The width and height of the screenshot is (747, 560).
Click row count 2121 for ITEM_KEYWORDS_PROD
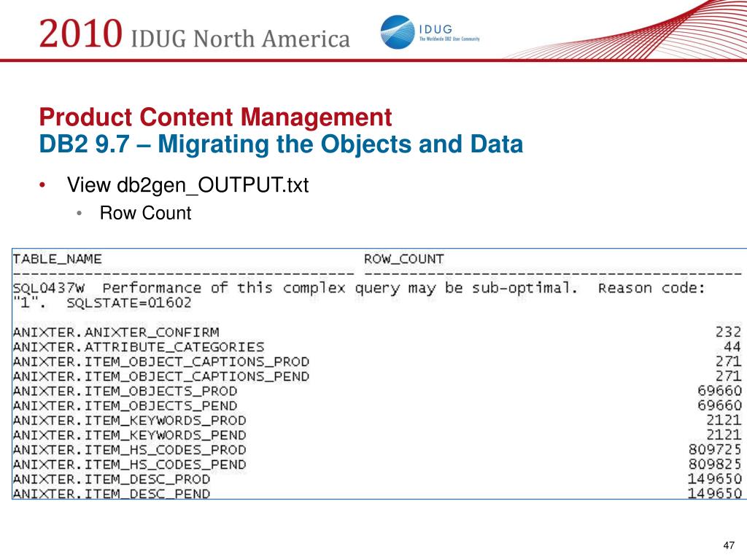point(724,421)
